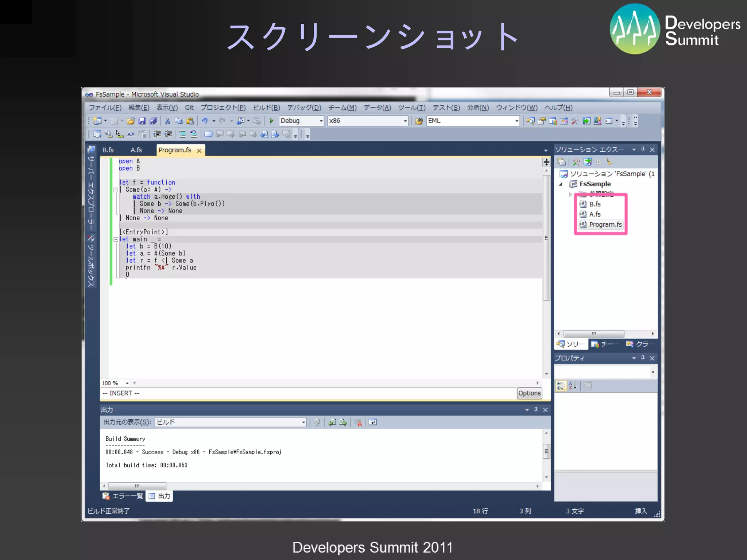
Task: Open the x86 platform dropdown
Action: (x=405, y=121)
